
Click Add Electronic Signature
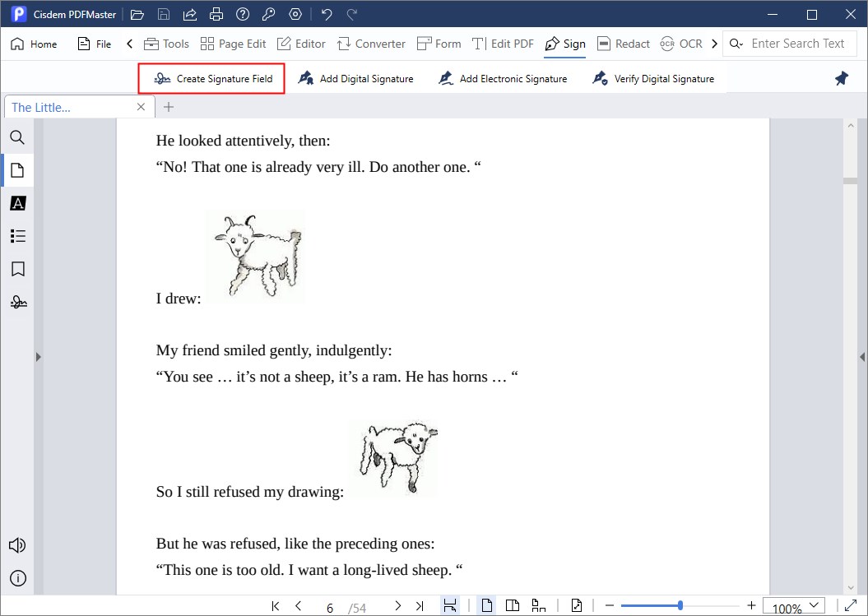click(x=503, y=79)
